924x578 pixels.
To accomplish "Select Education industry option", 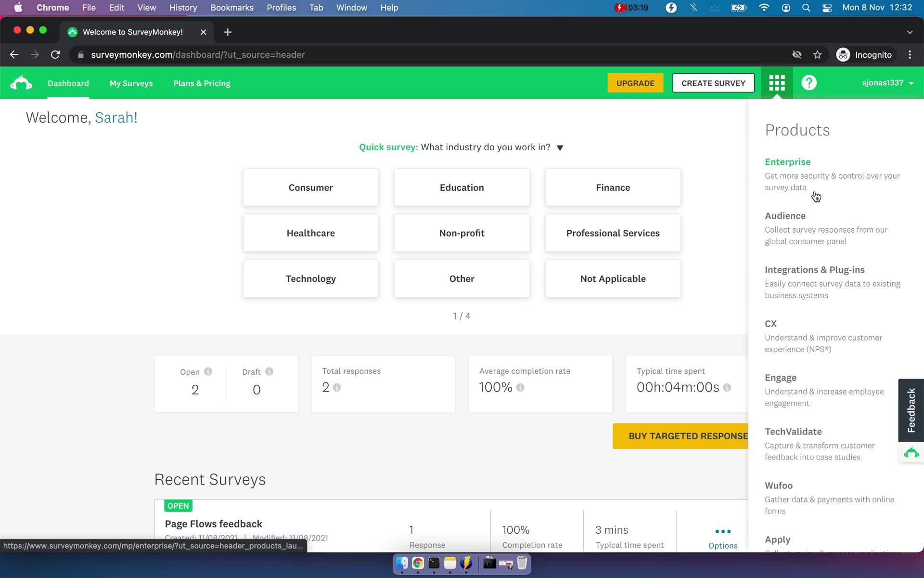I will tap(462, 187).
